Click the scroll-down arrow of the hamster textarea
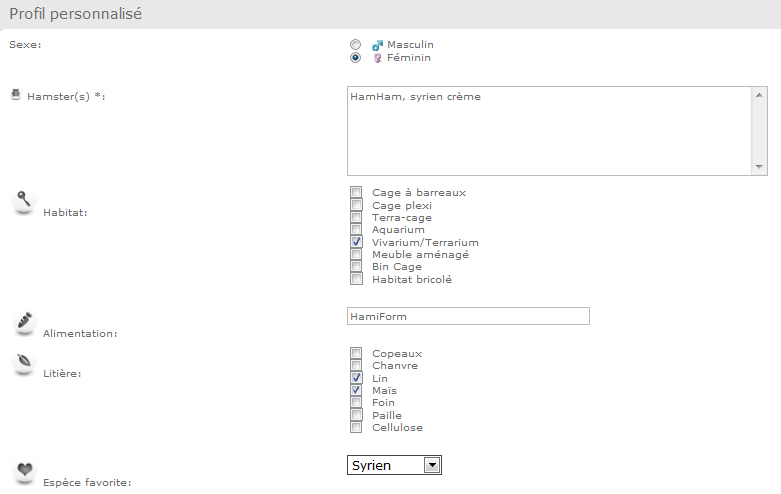Screen dimensions: 781x494 [759, 167]
